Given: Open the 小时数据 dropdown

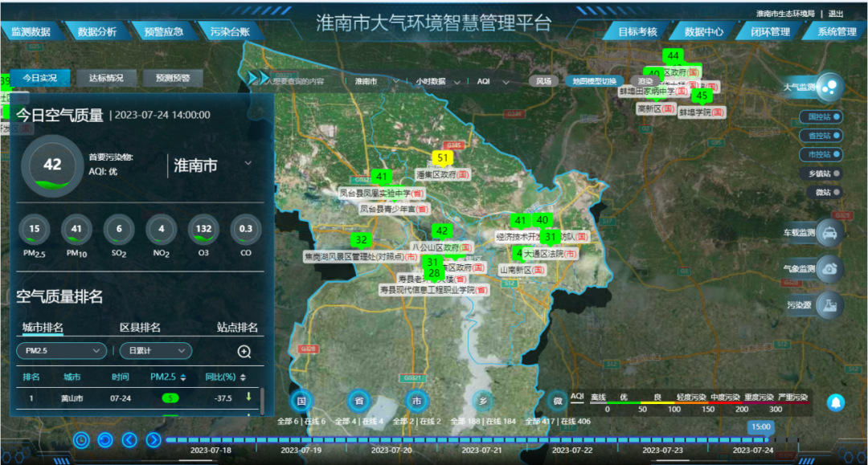Looking at the screenshot, I should [x=438, y=81].
